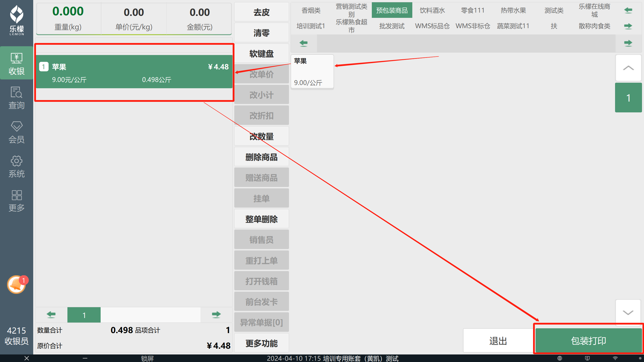Select the WMS非标仓 category tab
Screen dimensions: 644x362
click(x=473, y=26)
